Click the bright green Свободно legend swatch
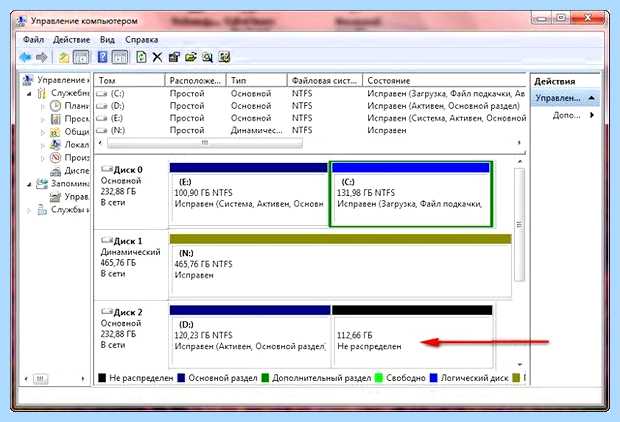Image resolution: width=620 pixels, height=422 pixels. 379,378
